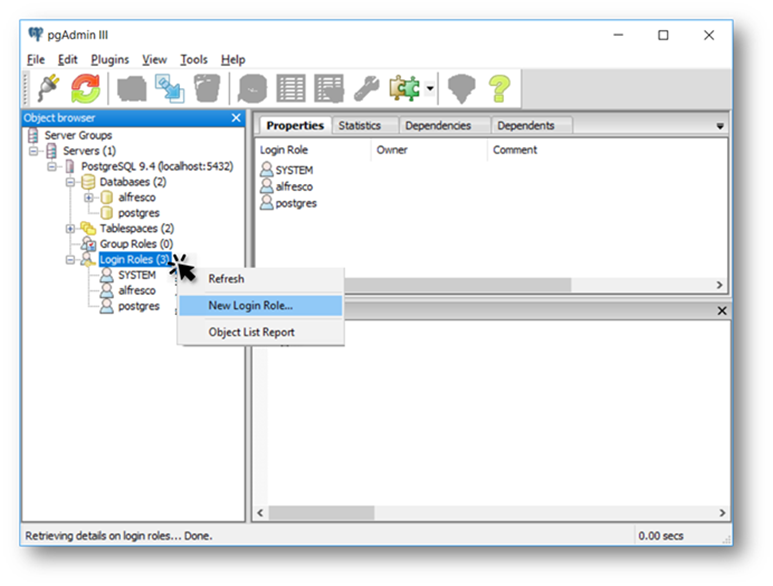Click the Maintenance wrench icon
This screenshot has height=586, width=773.
point(365,89)
